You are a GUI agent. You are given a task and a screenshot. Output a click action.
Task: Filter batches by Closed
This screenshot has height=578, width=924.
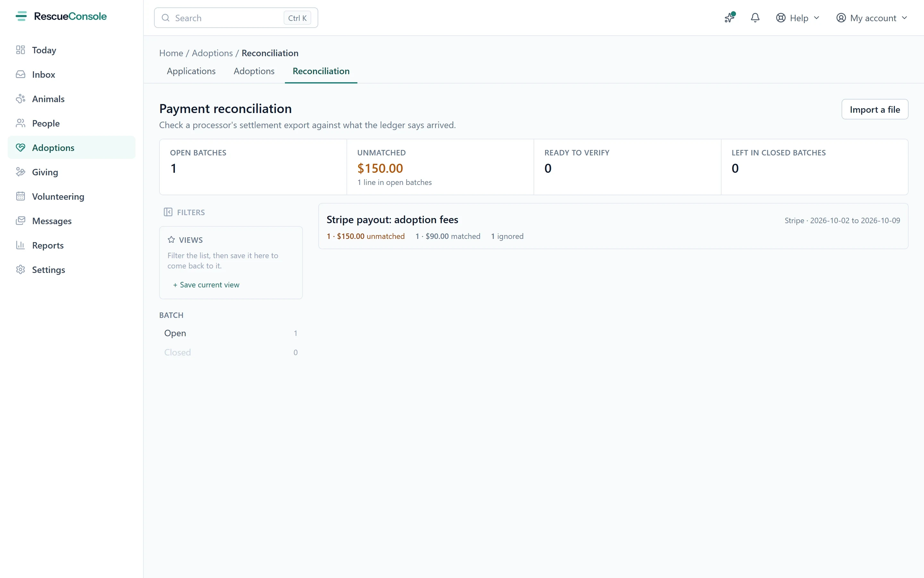pos(231,353)
